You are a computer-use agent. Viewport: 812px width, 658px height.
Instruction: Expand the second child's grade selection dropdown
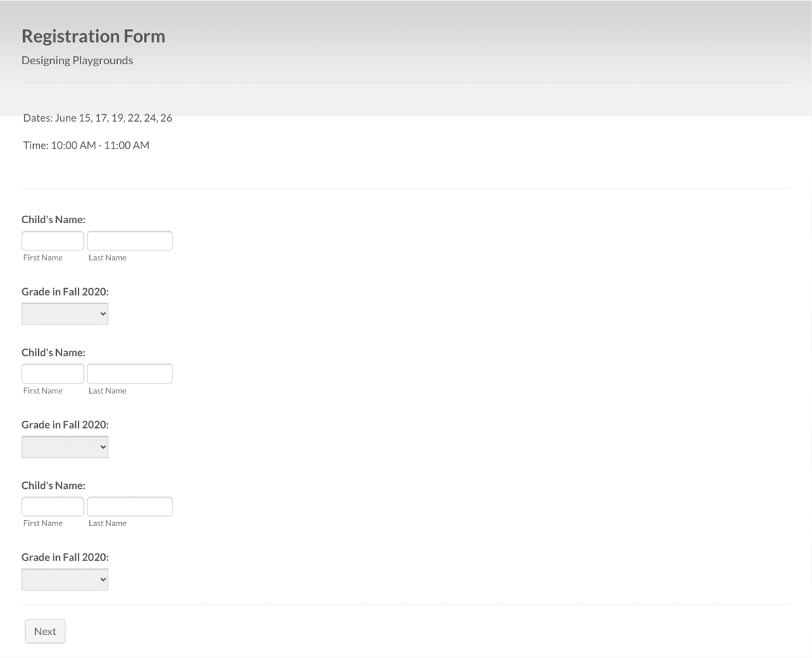pos(64,446)
